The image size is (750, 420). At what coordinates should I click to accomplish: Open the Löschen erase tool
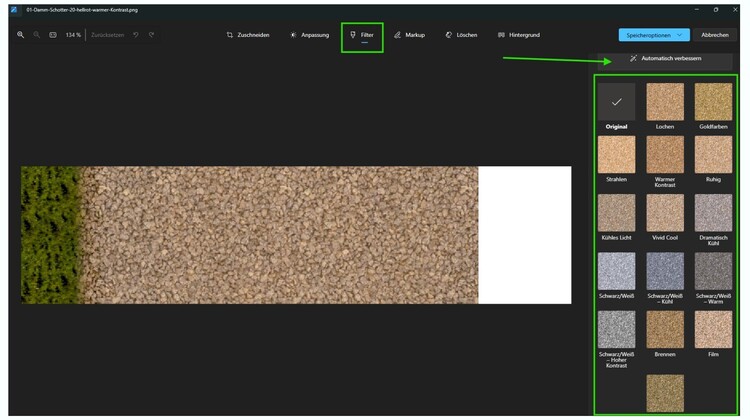pos(461,35)
